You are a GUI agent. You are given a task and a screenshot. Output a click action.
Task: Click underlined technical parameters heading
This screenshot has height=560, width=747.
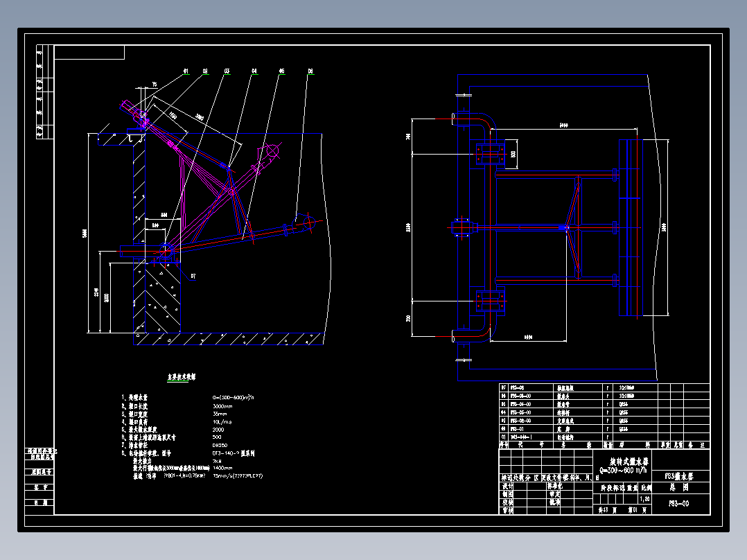coord(181,377)
